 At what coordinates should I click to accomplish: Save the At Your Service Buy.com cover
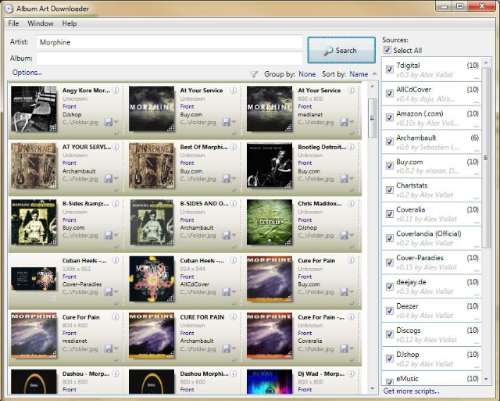(x=226, y=122)
